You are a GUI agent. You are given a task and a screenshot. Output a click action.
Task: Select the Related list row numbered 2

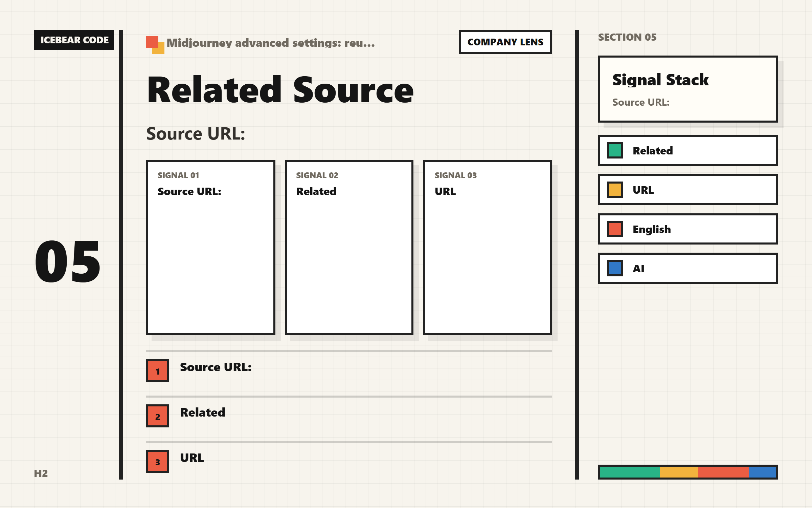349,416
